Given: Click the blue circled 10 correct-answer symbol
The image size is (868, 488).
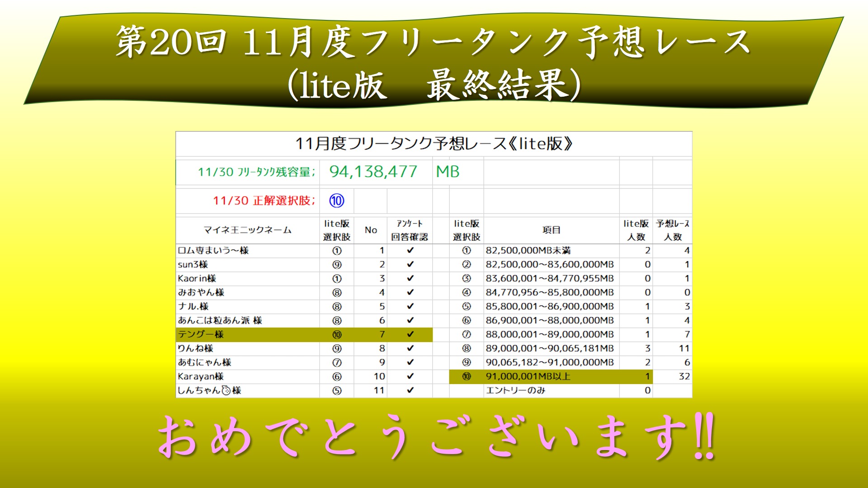Looking at the screenshot, I should point(336,201).
